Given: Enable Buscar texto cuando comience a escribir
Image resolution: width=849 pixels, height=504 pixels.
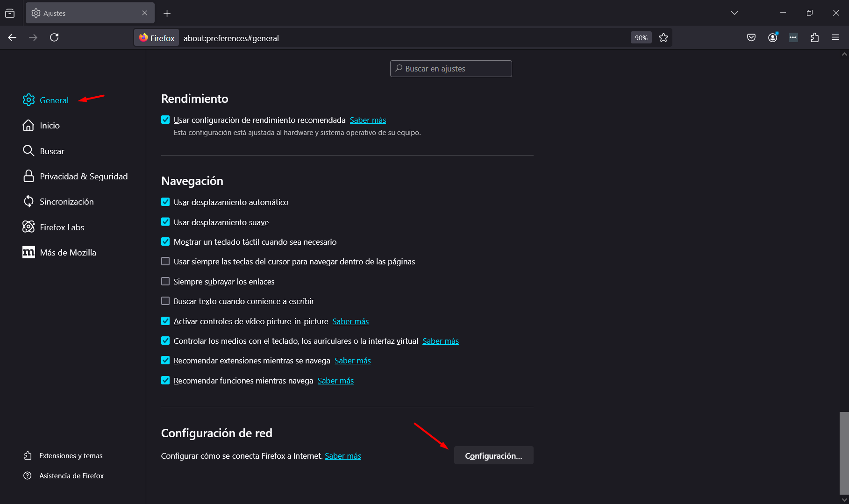Looking at the screenshot, I should [165, 301].
